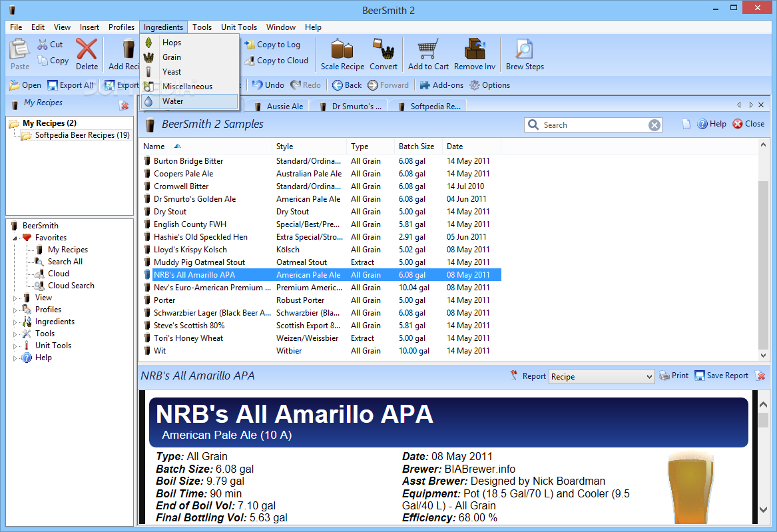This screenshot has height=532, width=777.
Task: Click in the recipe Search field
Action: [x=594, y=125]
